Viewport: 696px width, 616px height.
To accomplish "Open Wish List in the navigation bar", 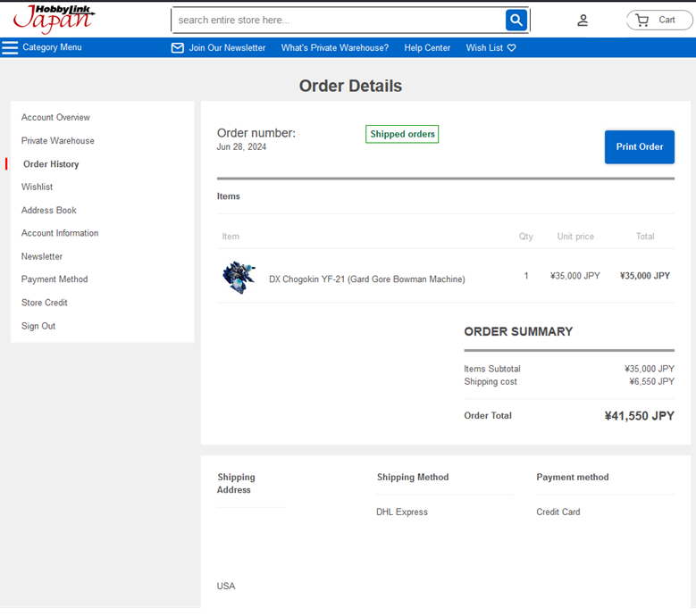I will click(x=484, y=48).
